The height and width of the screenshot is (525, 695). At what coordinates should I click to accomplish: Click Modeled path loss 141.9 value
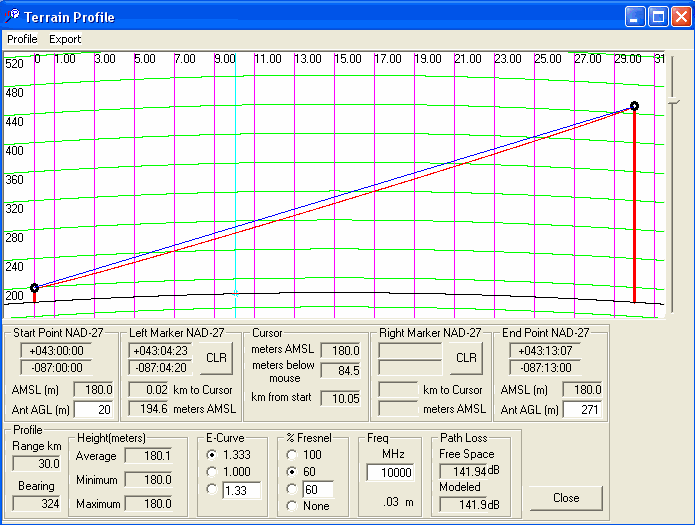point(463,504)
